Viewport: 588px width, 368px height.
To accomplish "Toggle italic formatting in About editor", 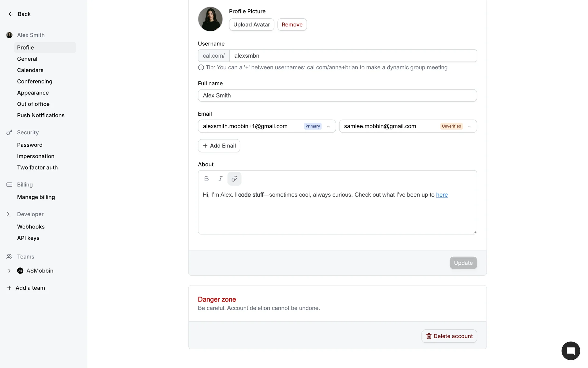I will [x=220, y=179].
